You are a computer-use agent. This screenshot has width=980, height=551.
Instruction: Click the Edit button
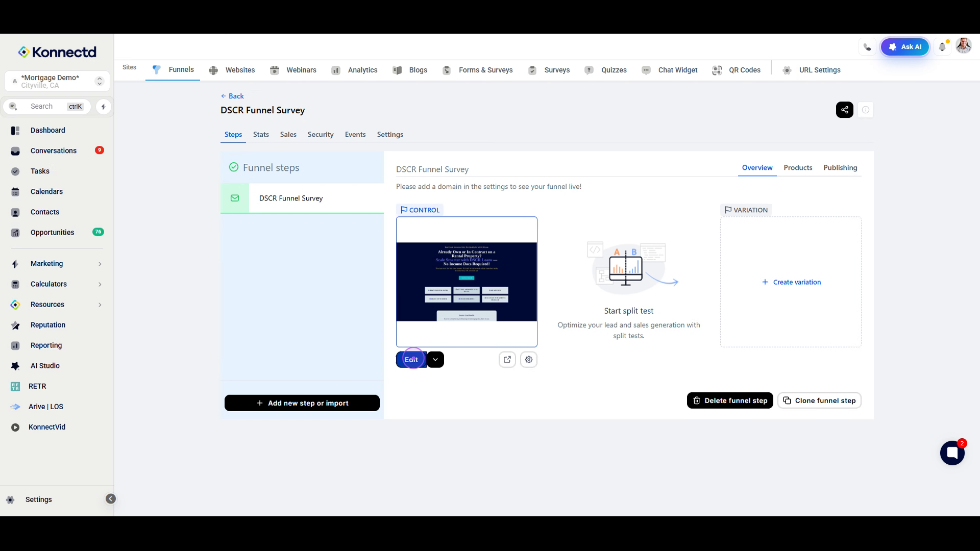(x=411, y=360)
